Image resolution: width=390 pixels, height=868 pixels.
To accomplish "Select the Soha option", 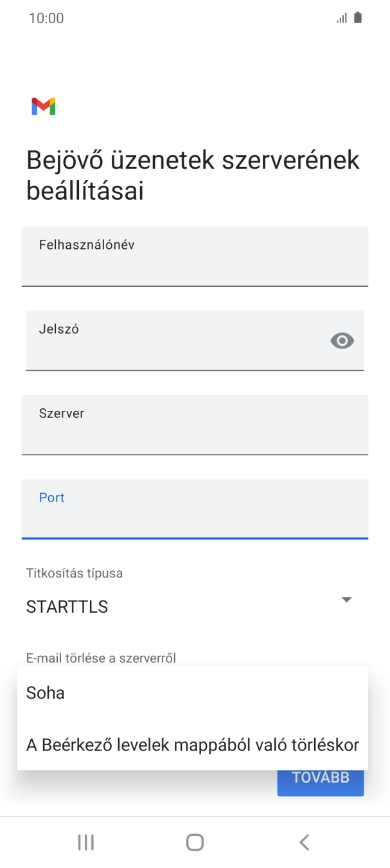I will (x=45, y=693).
